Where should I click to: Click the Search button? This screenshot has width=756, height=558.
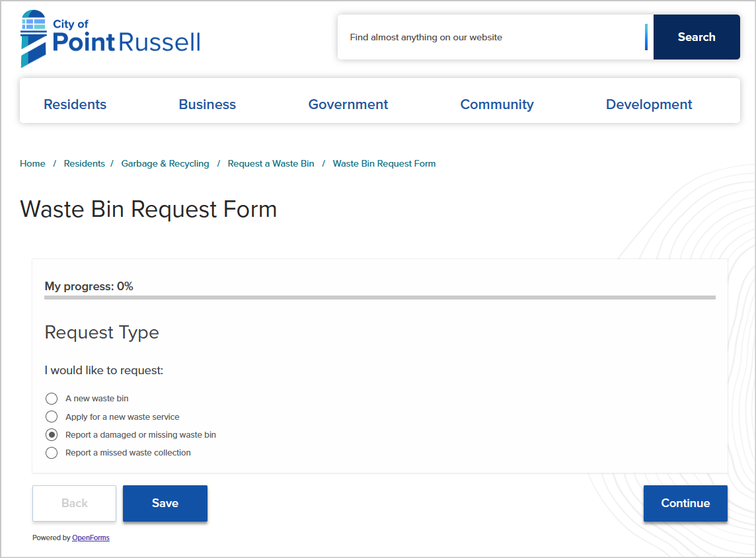[697, 37]
